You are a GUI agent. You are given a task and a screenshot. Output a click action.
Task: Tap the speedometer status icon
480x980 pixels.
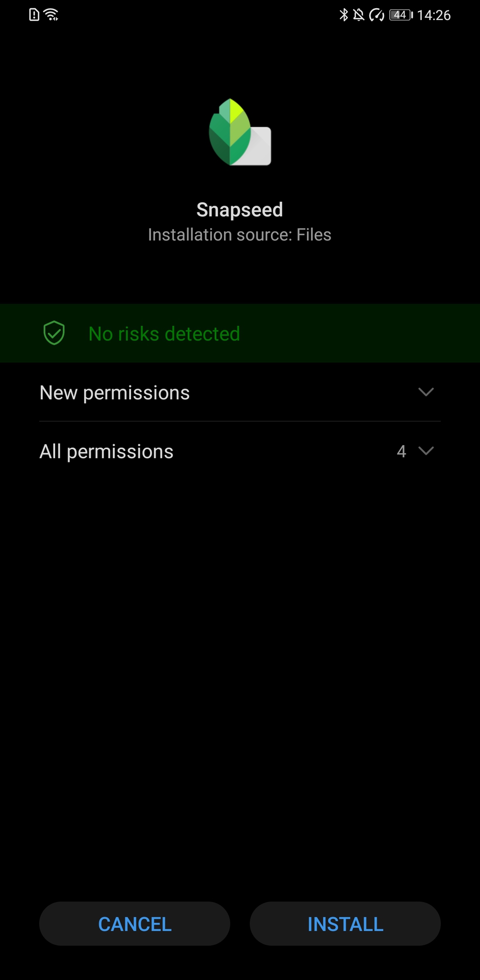[x=376, y=15]
